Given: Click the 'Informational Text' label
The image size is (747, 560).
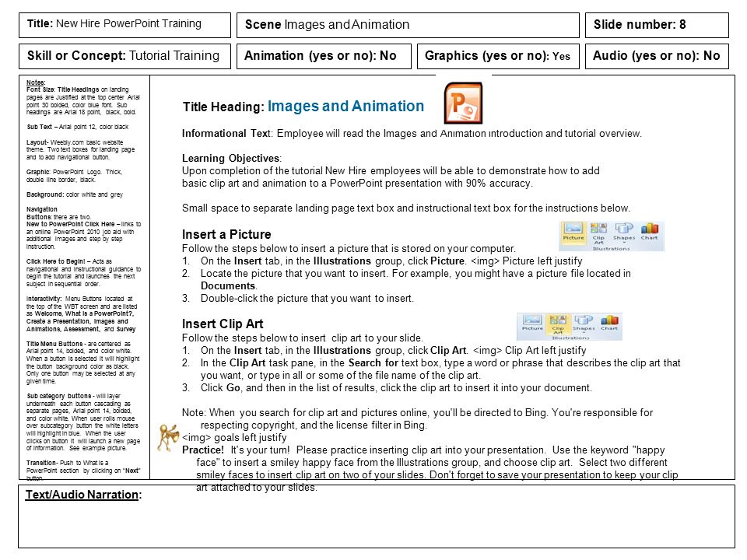Looking at the screenshot, I should point(226,133).
